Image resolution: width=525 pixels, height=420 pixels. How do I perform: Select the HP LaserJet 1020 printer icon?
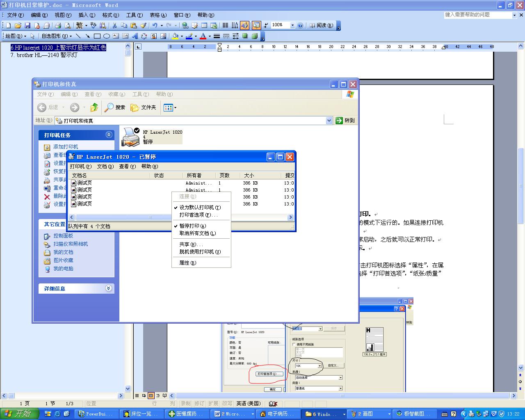pos(131,137)
